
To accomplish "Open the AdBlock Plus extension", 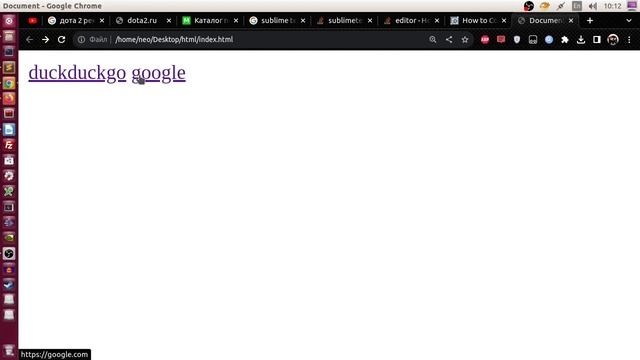I will [485, 40].
